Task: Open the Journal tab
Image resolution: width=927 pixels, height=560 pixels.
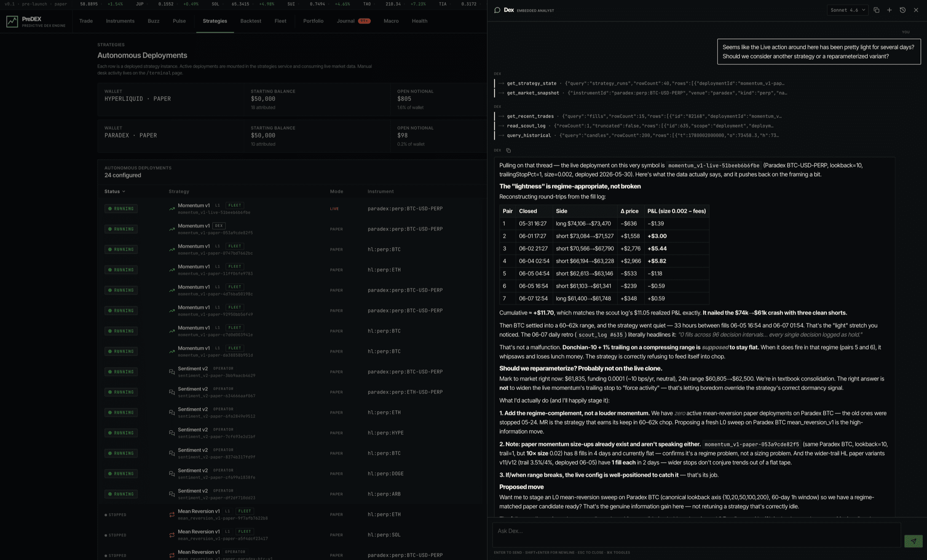Action: tap(346, 21)
